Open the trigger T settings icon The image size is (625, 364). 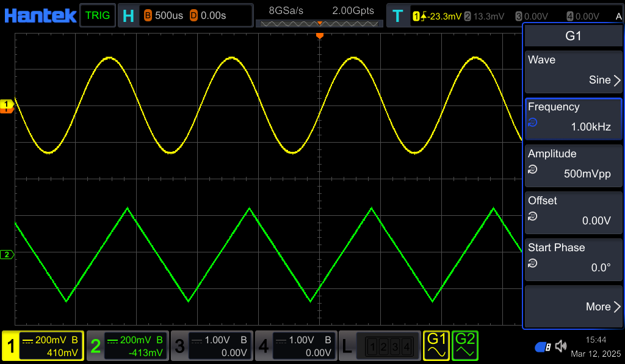pos(397,16)
